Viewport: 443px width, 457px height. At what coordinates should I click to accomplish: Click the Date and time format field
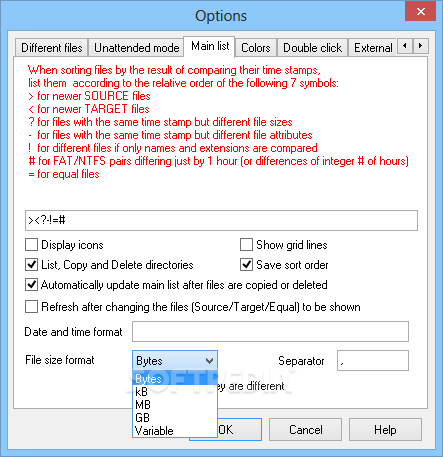[270, 332]
